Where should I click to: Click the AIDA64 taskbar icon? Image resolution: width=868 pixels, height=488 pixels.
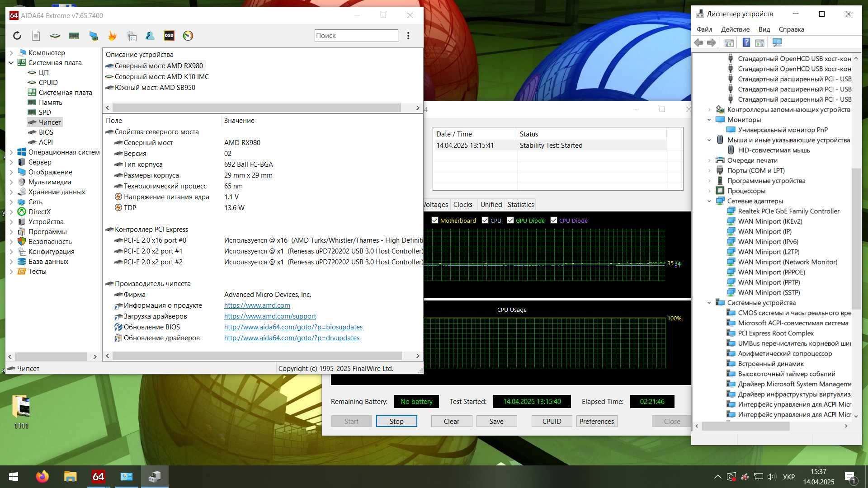pyautogui.click(x=98, y=476)
